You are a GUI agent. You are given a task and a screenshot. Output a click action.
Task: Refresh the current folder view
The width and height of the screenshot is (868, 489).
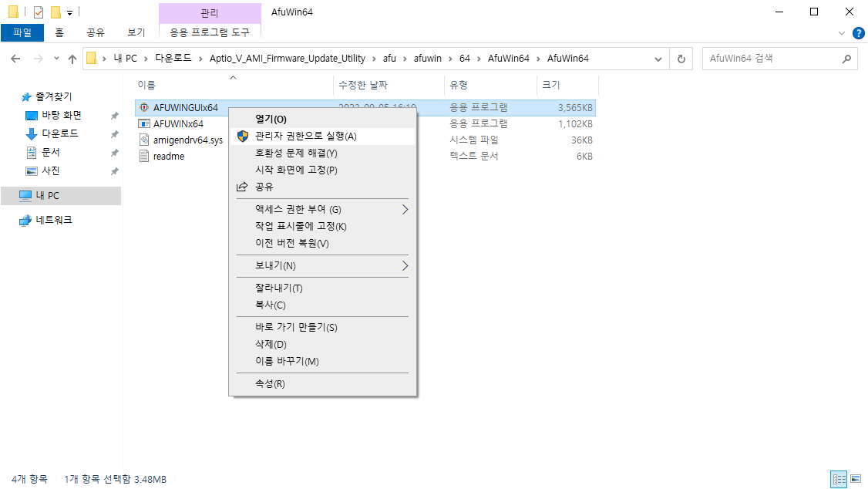point(681,59)
